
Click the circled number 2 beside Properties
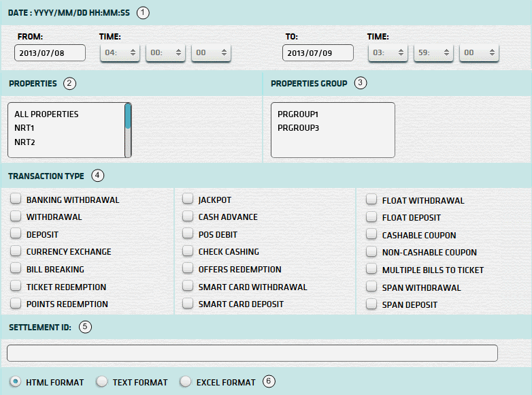(69, 83)
